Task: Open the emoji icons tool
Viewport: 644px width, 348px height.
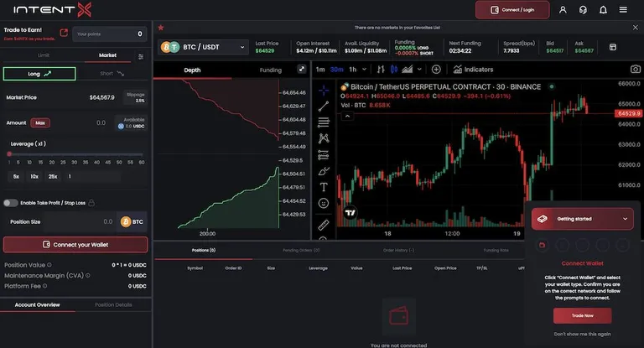Action: [x=324, y=204]
